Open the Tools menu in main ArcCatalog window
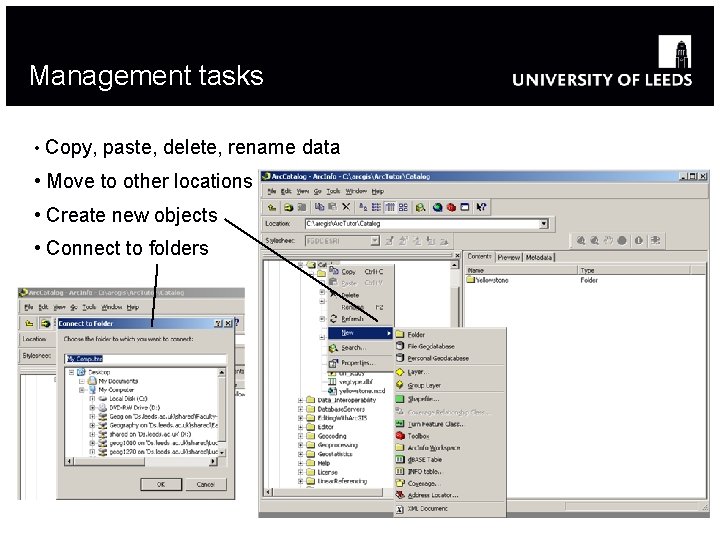 point(333,191)
